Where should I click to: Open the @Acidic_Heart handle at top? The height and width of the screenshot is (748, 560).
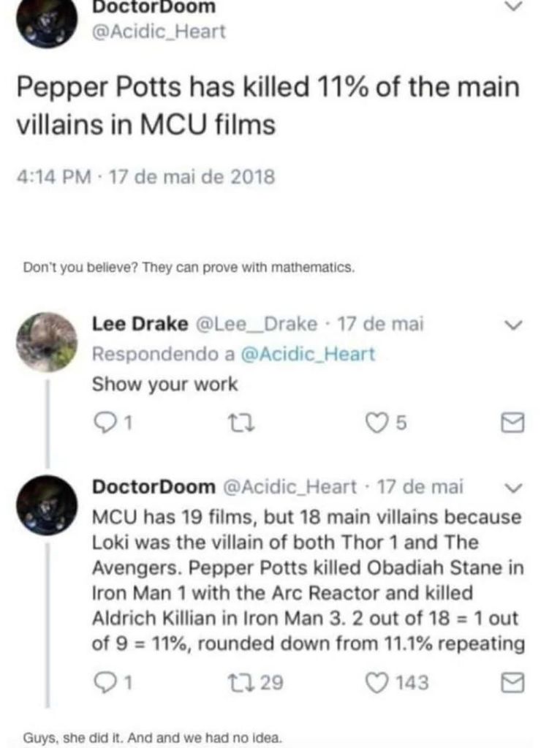(157, 31)
